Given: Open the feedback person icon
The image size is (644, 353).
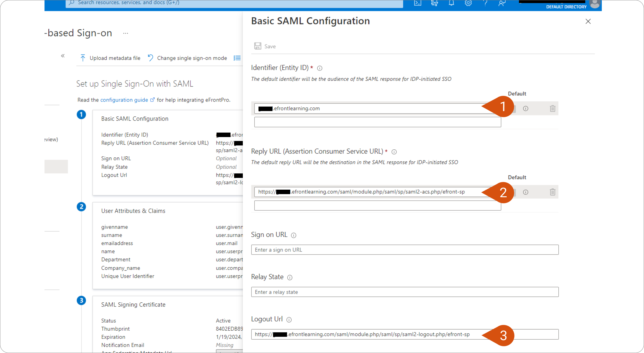Looking at the screenshot, I should [x=502, y=3].
